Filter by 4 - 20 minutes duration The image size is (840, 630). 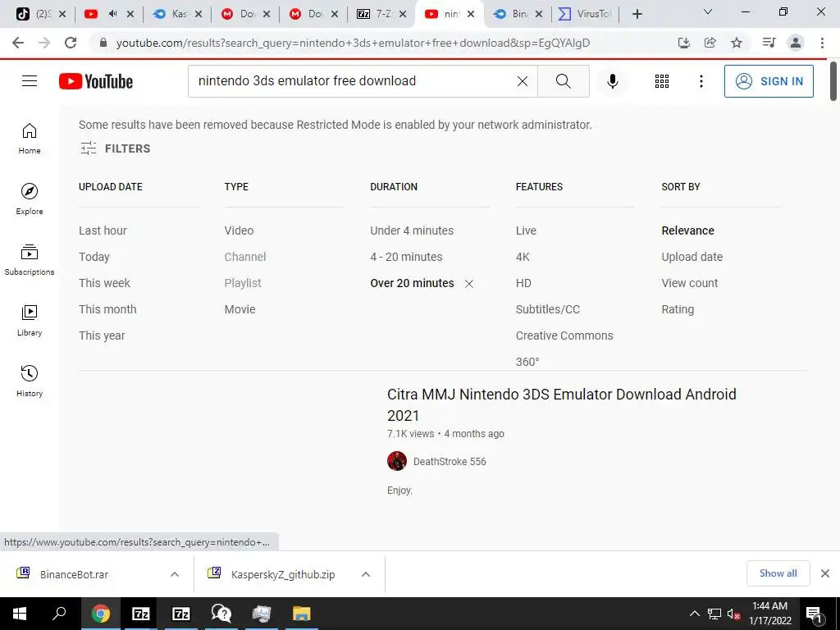click(406, 257)
